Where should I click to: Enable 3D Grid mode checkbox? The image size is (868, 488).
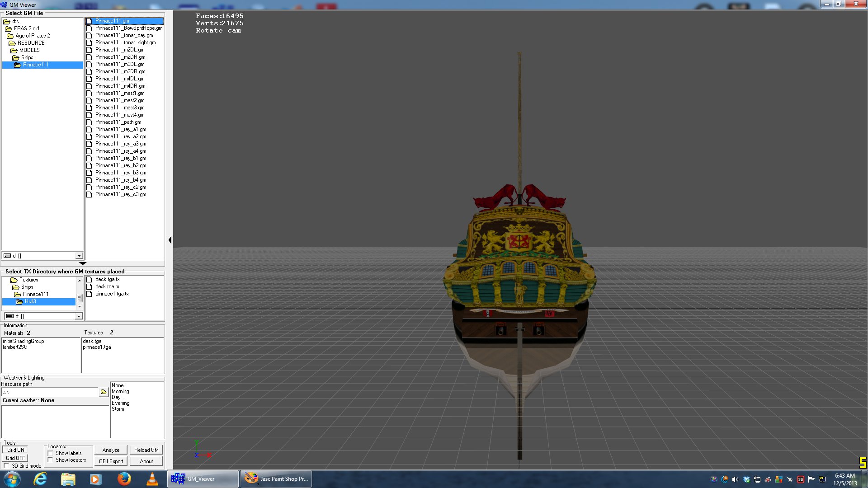[x=6, y=466]
